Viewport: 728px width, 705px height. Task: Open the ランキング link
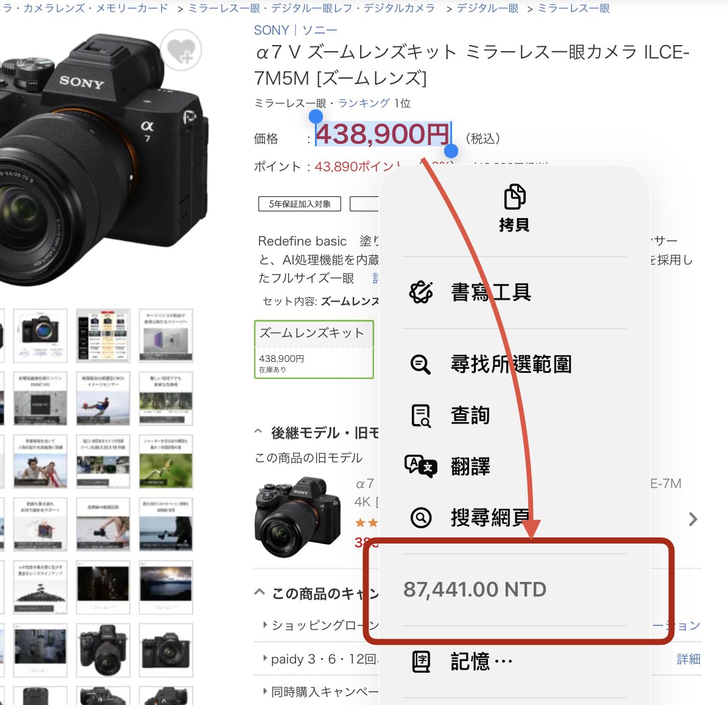pos(364,102)
